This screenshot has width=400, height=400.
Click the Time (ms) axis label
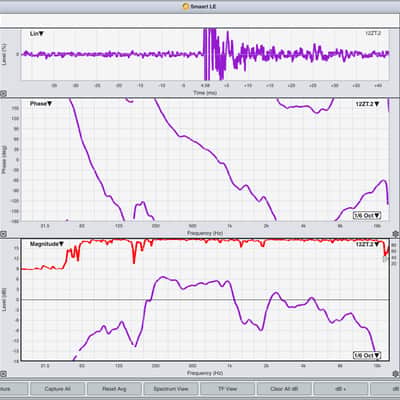(x=205, y=93)
